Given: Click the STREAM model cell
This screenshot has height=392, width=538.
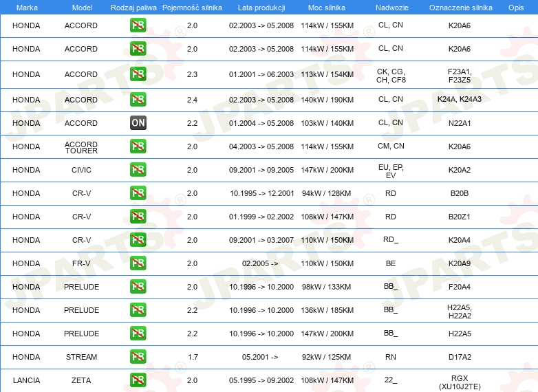Looking at the screenshot, I should [81, 357].
